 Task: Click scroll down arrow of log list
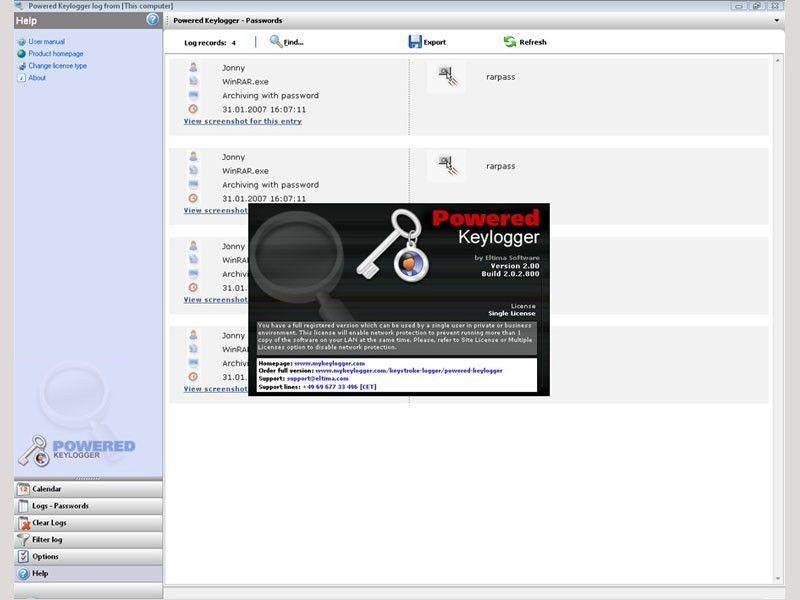pos(778,578)
